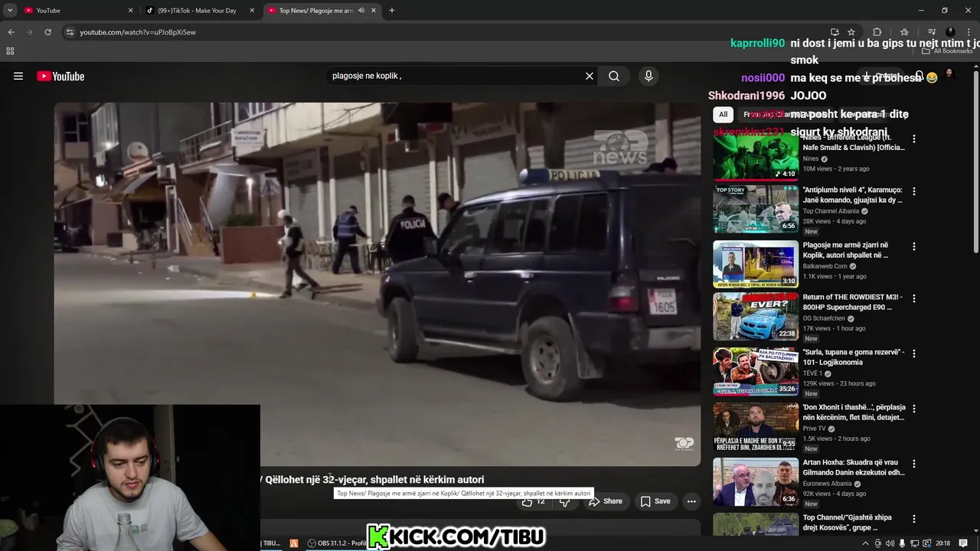This screenshot has height=551, width=980.
Task: Click the install app icon in address bar
Action: (x=835, y=32)
